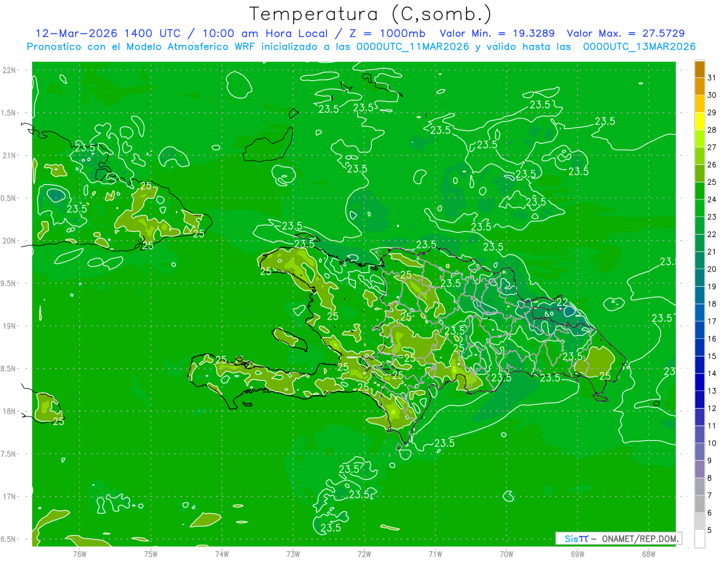This screenshot has width=728, height=562.
Task: Click the legend value "11"
Action: 712,426
